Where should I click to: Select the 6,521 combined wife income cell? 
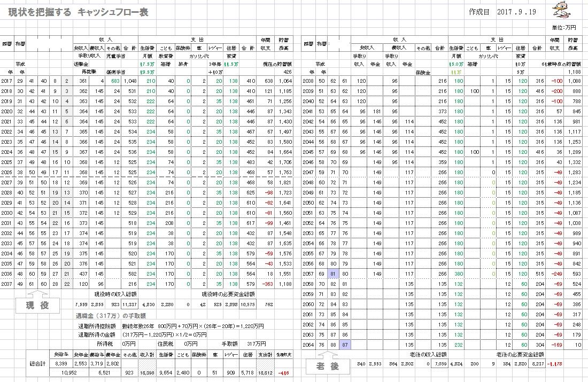[x=104, y=373]
